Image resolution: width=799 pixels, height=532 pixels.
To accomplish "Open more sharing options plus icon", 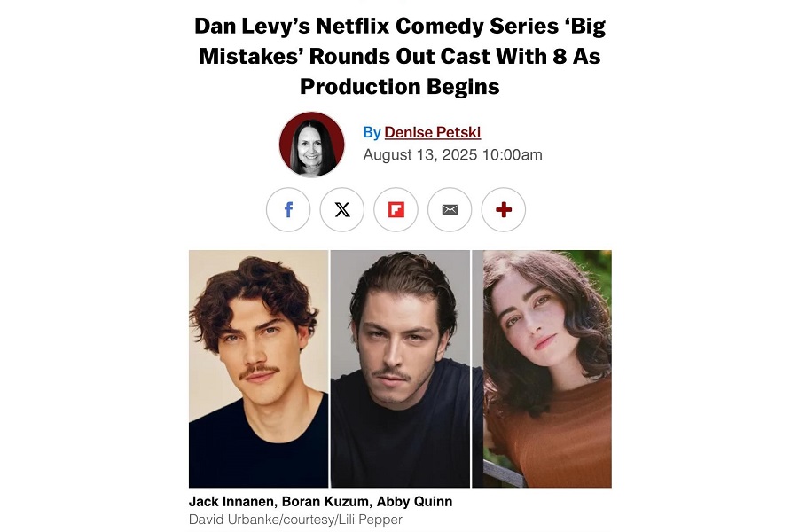I will click(504, 209).
